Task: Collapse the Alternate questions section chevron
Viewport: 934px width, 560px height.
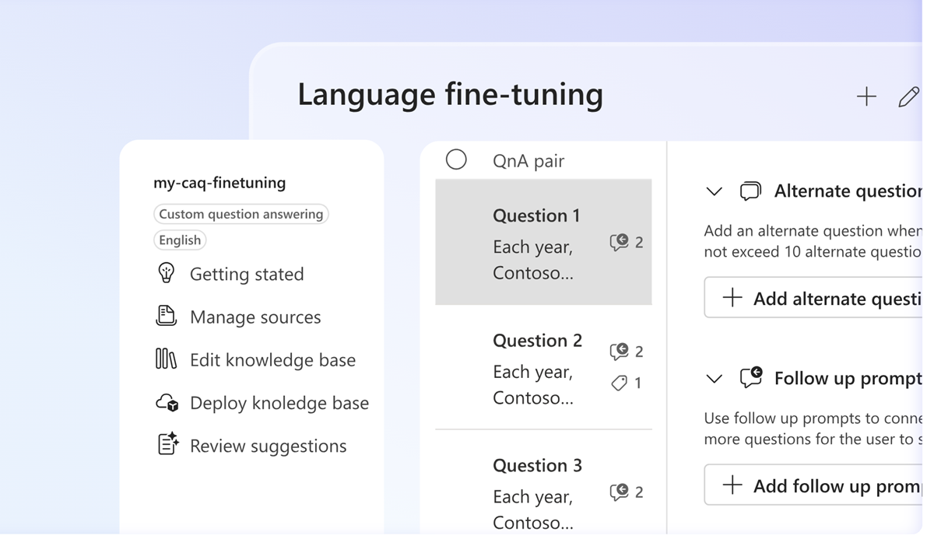Action: pyautogui.click(x=714, y=191)
